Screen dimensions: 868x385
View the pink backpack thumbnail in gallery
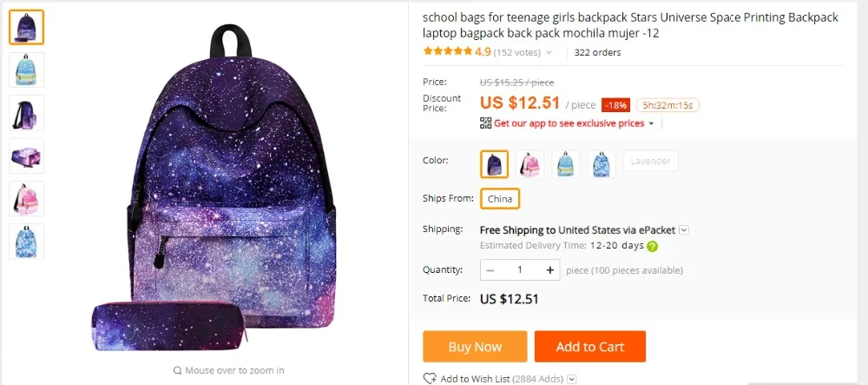coord(27,198)
